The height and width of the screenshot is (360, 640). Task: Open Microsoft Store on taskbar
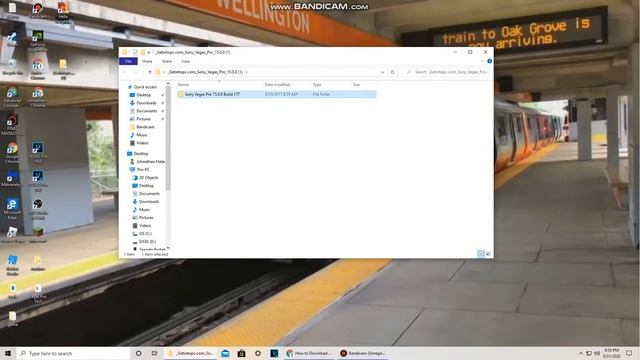[241, 353]
